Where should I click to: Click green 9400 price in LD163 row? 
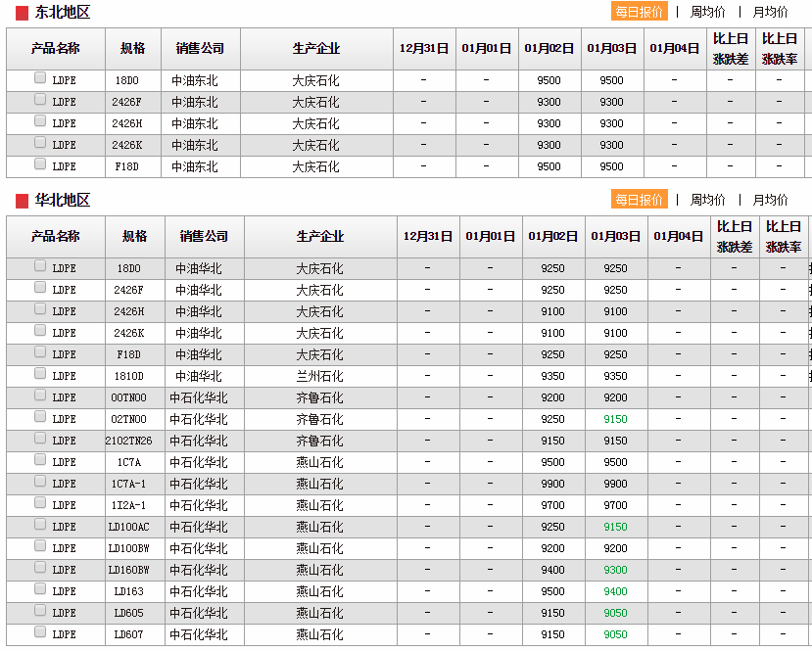pyautogui.click(x=615, y=591)
